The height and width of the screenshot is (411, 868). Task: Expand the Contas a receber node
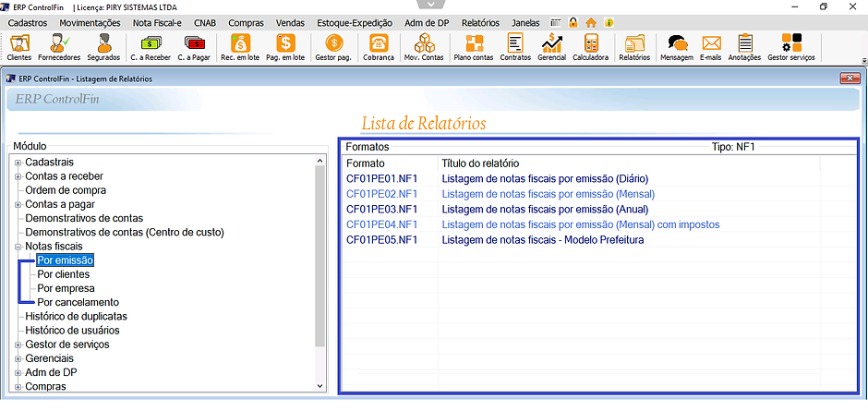(x=18, y=176)
